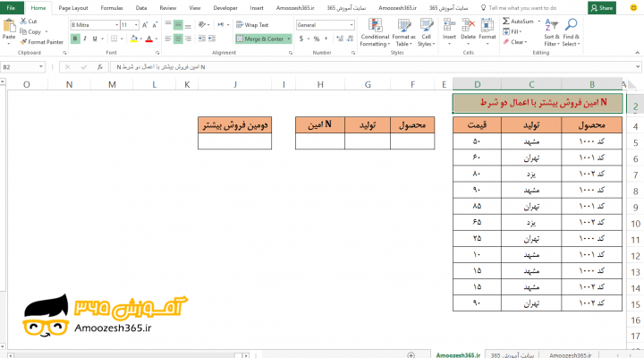The width and height of the screenshot is (644, 358).
Task: Select column J header
Action: coord(235,84)
